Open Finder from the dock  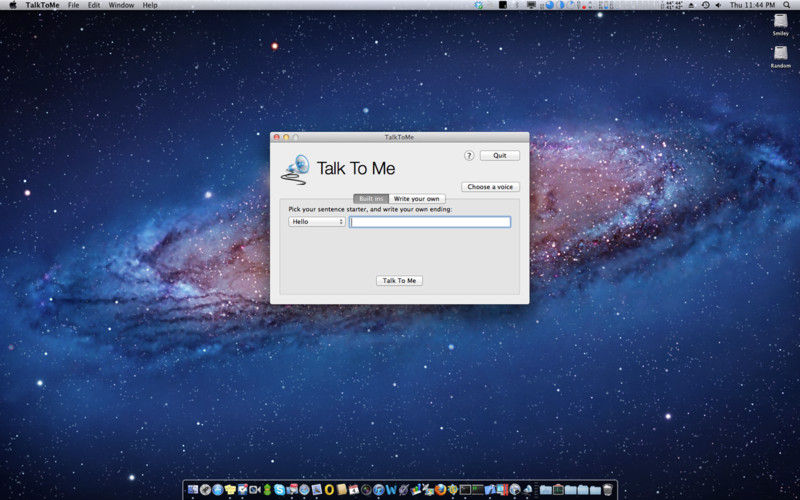pyautogui.click(x=193, y=490)
